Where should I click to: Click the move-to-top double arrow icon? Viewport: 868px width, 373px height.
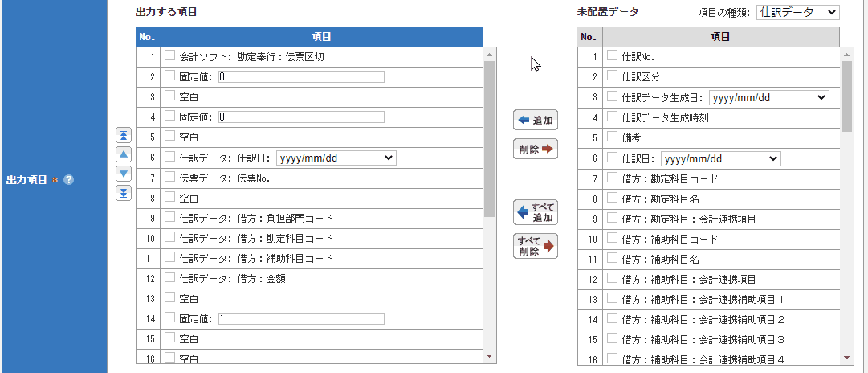124,135
